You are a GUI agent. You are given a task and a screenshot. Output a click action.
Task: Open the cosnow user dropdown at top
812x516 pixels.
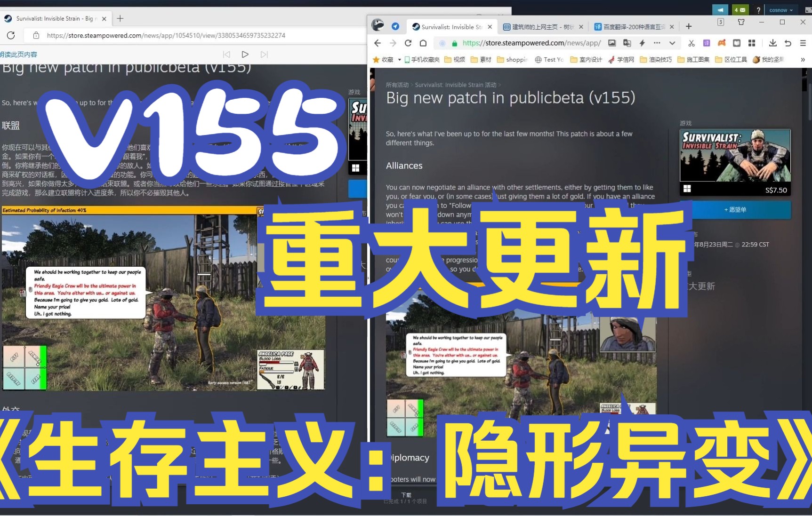(781, 10)
